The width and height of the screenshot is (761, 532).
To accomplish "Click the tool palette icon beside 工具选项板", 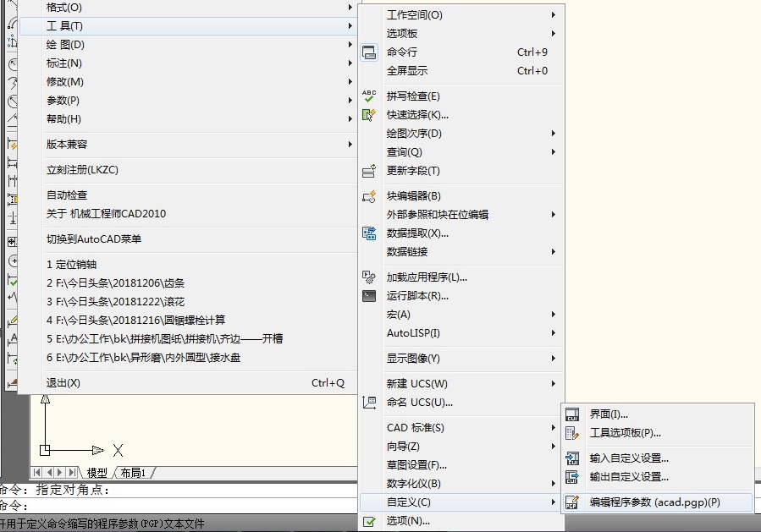I will pos(572,432).
